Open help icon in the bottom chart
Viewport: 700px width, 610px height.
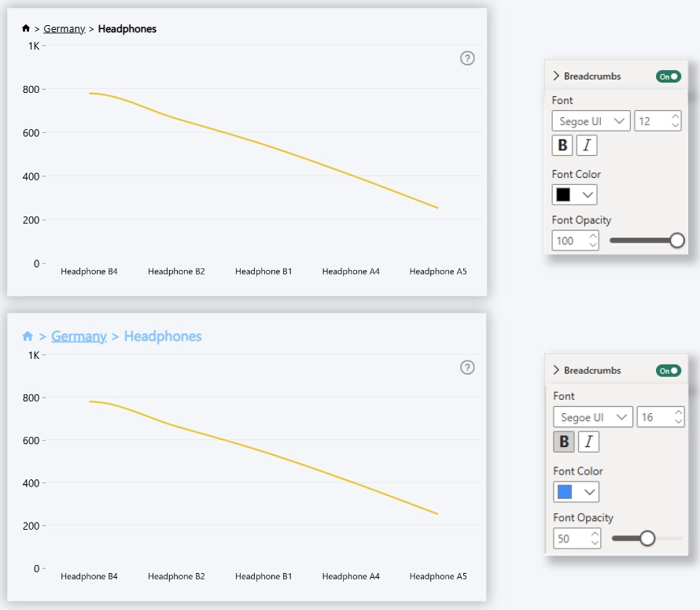click(467, 368)
